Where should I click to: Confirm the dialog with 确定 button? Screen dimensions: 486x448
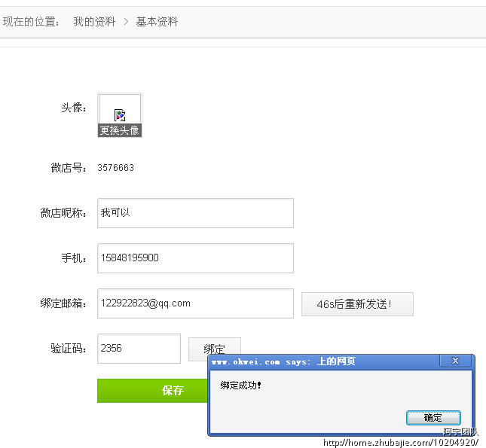coord(433,418)
